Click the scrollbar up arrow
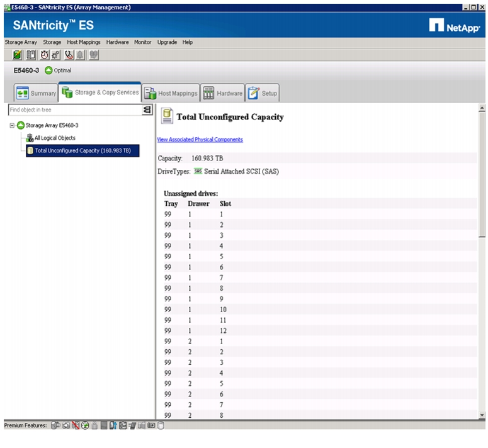Image resolution: width=488 pixels, height=448 pixels. [x=482, y=108]
